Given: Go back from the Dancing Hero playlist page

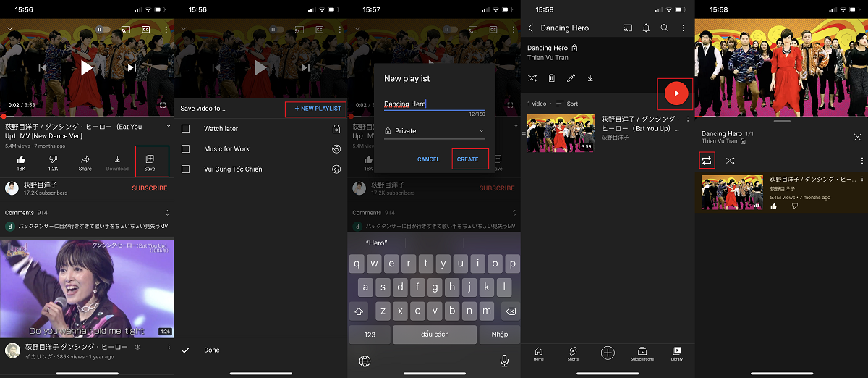Looking at the screenshot, I should click(x=531, y=28).
